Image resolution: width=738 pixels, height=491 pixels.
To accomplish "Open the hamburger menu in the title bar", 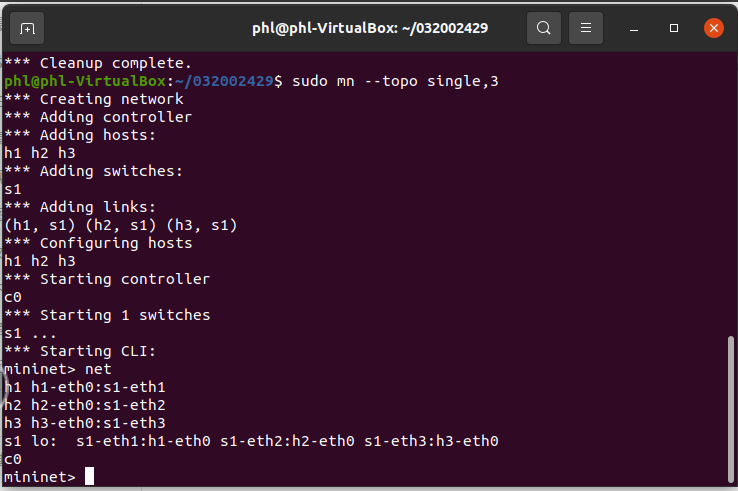I will (x=587, y=28).
